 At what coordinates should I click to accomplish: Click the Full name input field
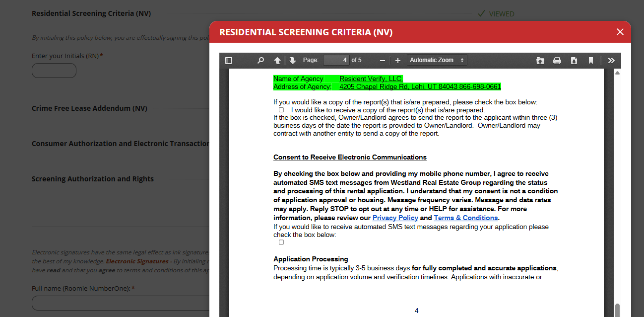click(x=121, y=303)
